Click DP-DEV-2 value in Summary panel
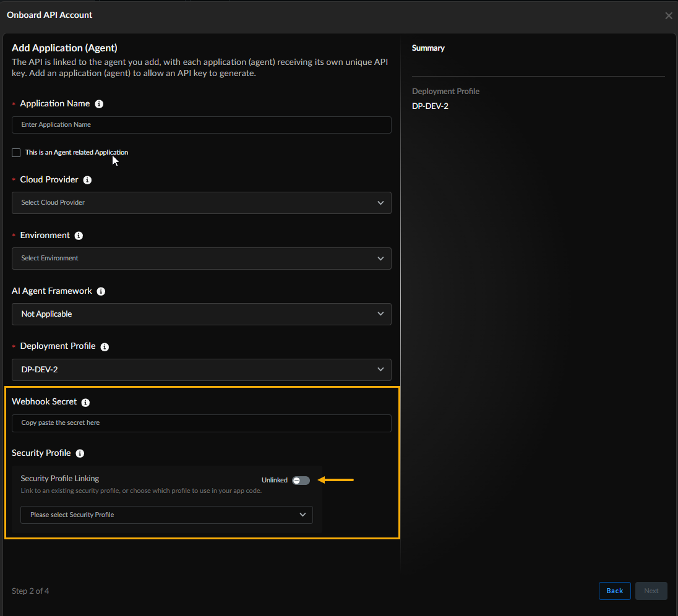This screenshot has width=678, height=616. coord(430,106)
